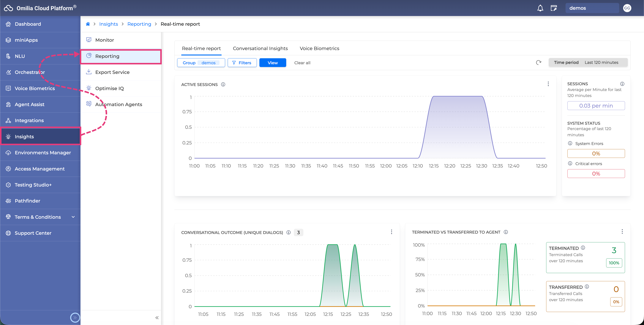The width and height of the screenshot is (644, 325).
Task: Switch to Voice Biometrics tab
Action: pos(319,48)
